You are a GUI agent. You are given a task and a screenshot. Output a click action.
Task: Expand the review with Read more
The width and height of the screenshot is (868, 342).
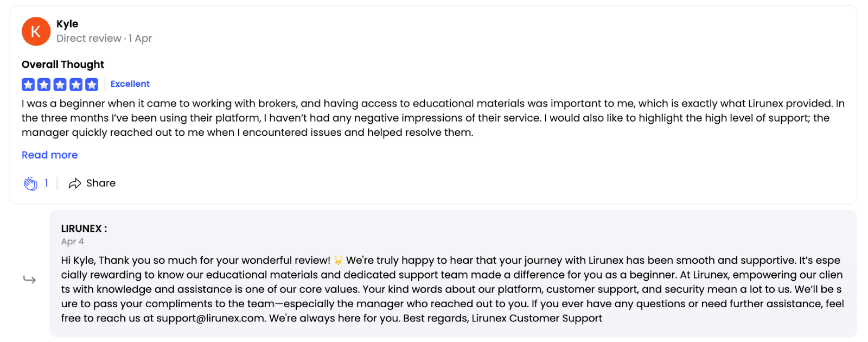click(x=49, y=155)
